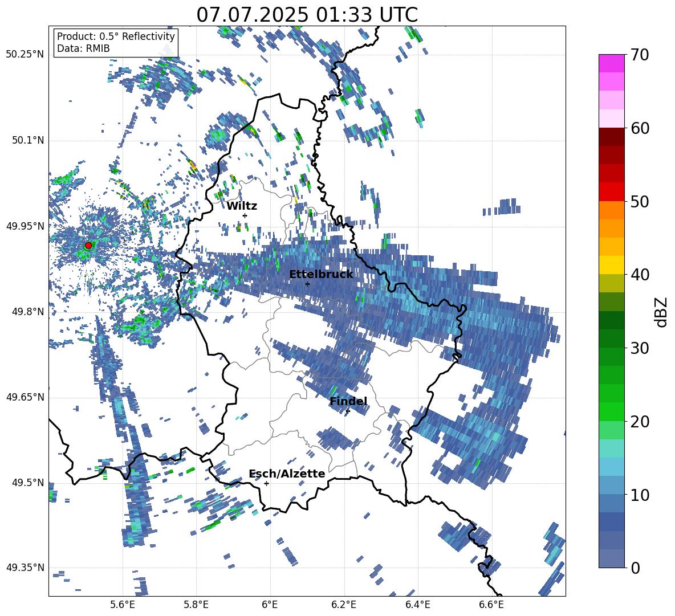Click the orange colorbar segment at 50
The height and width of the screenshot is (616, 675).
[x=611, y=210]
